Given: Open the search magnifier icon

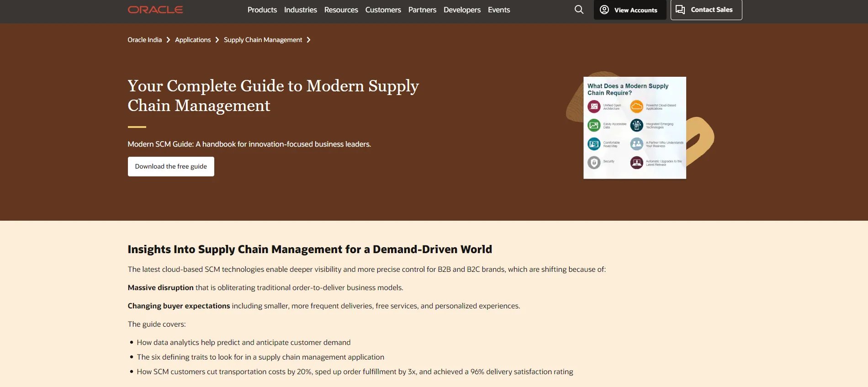Looking at the screenshot, I should (579, 10).
